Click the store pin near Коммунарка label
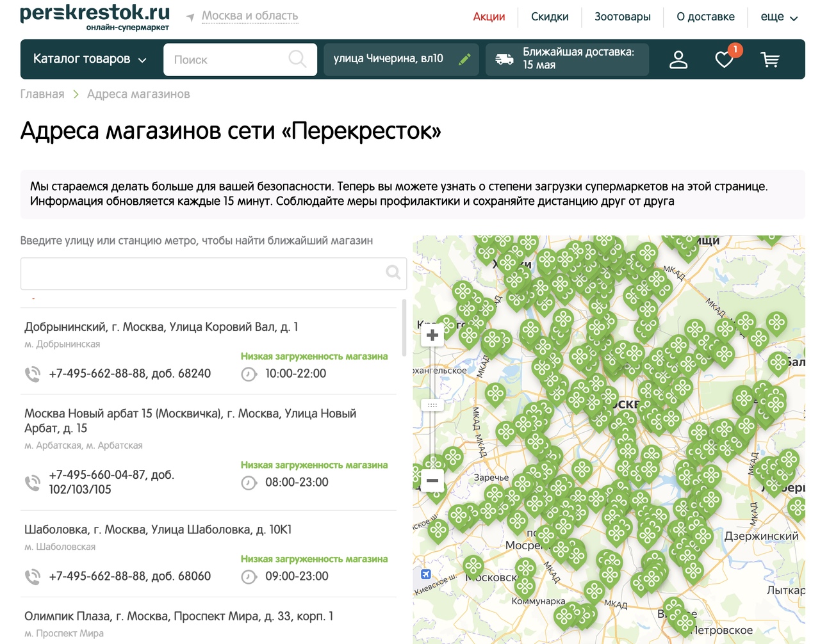 click(x=525, y=586)
